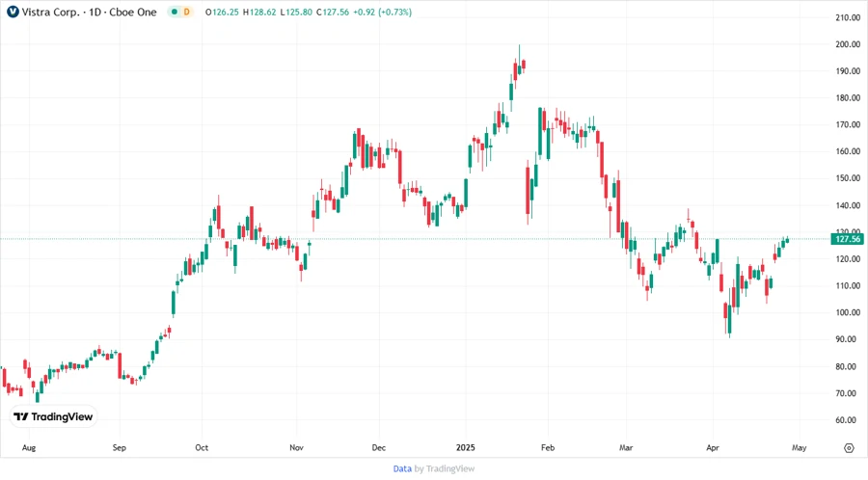Click the Vistra Corp. logo icon
Viewport: 868px width, 480px height.
click(13, 12)
